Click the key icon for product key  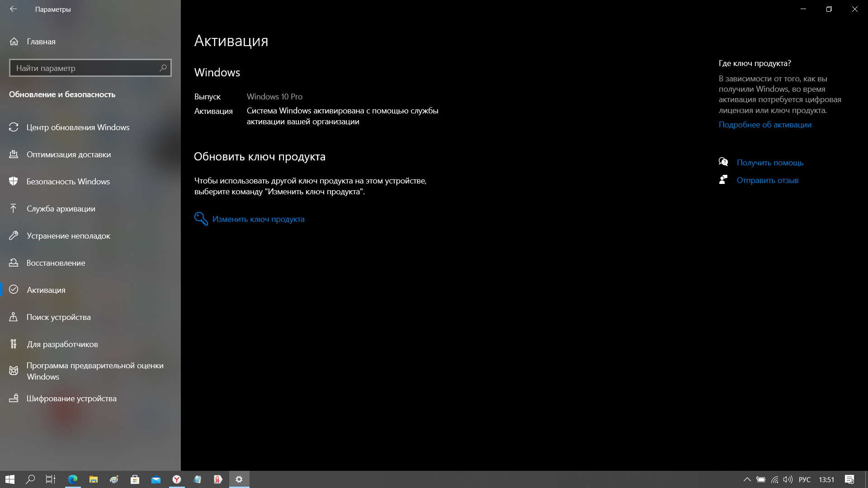[201, 219]
